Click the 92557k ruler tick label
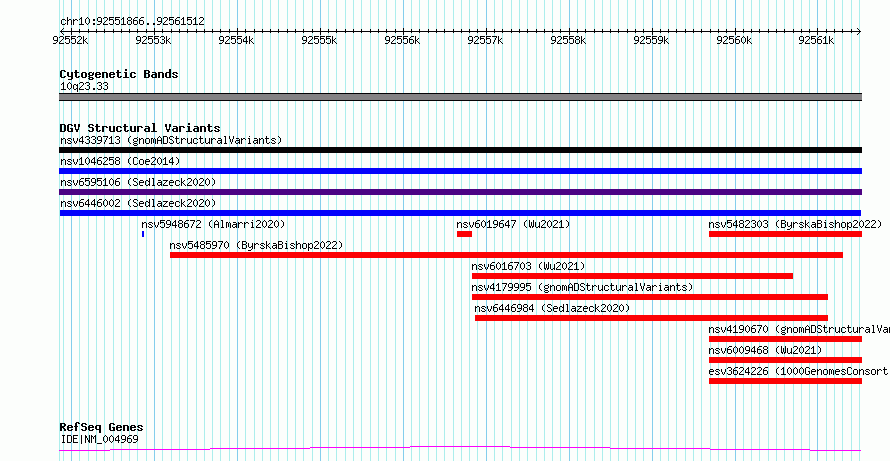The height and width of the screenshot is (461, 890). pos(486,40)
